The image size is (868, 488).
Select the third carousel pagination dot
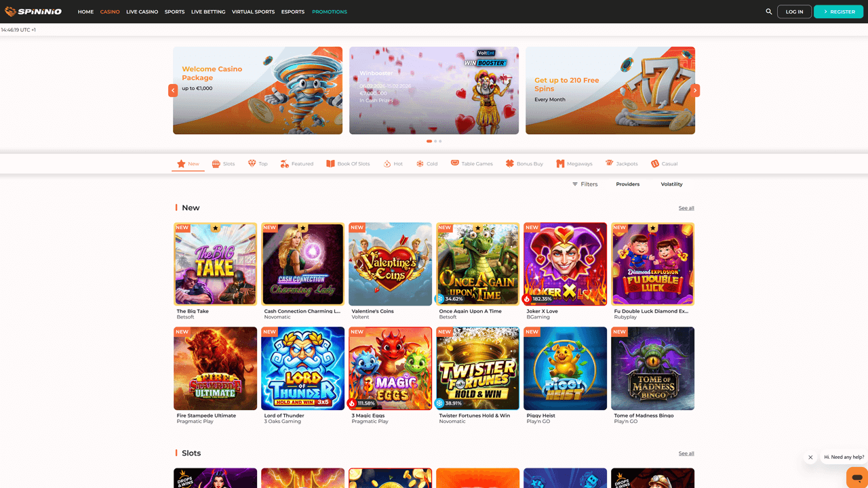pyautogui.click(x=440, y=141)
